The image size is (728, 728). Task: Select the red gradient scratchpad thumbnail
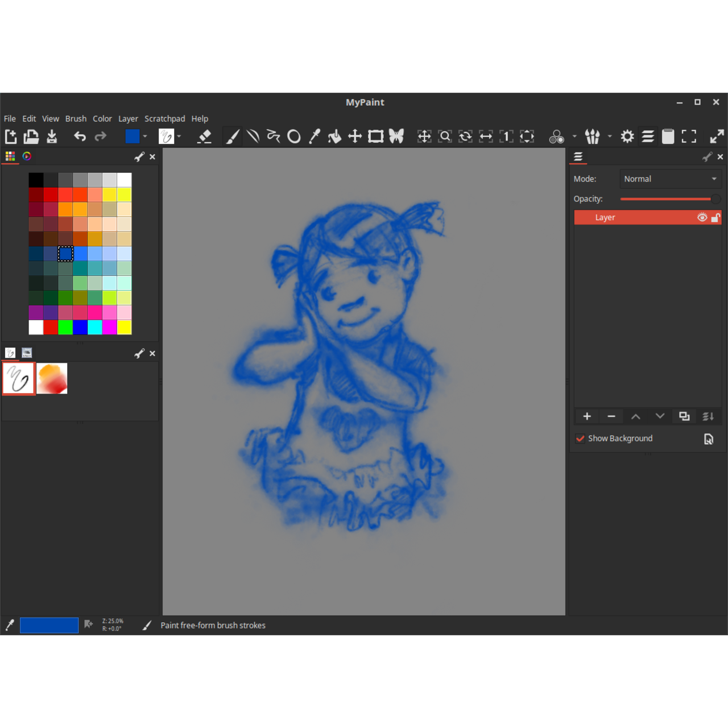click(x=52, y=378)
